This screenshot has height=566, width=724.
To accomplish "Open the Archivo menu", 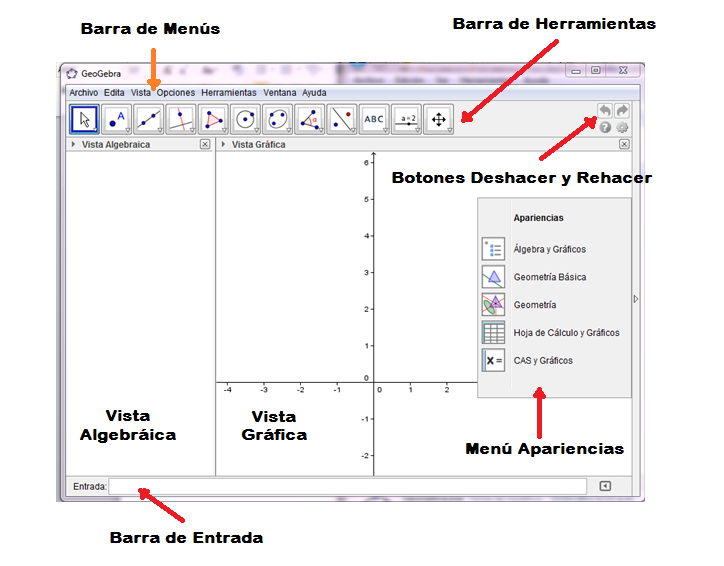I will click(x=84, y=93).
